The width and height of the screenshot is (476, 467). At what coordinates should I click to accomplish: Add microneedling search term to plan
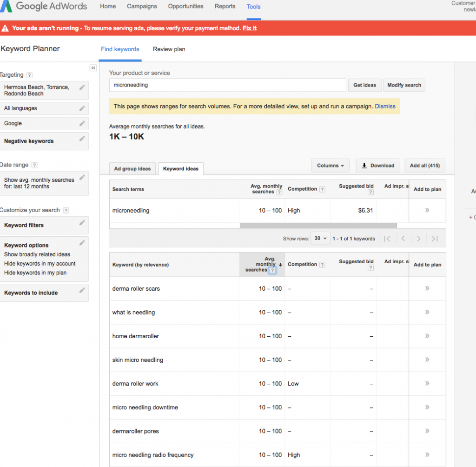427,210
